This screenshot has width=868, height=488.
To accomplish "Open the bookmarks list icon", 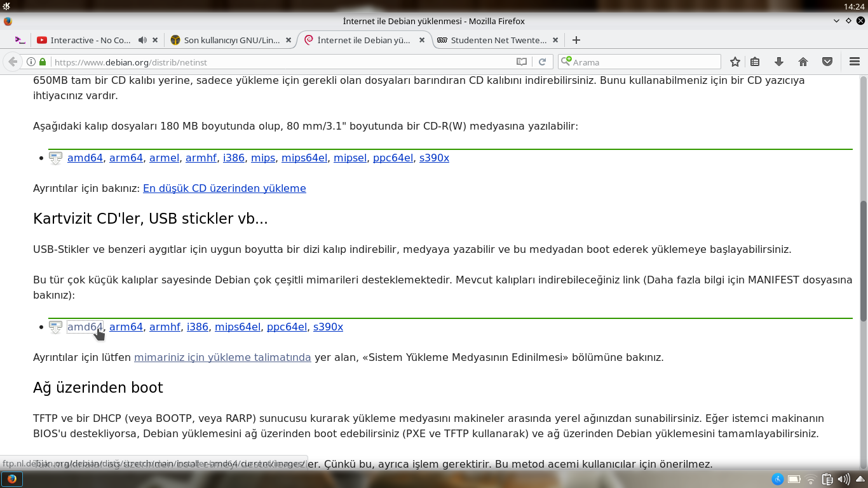I will pos(755,62).
